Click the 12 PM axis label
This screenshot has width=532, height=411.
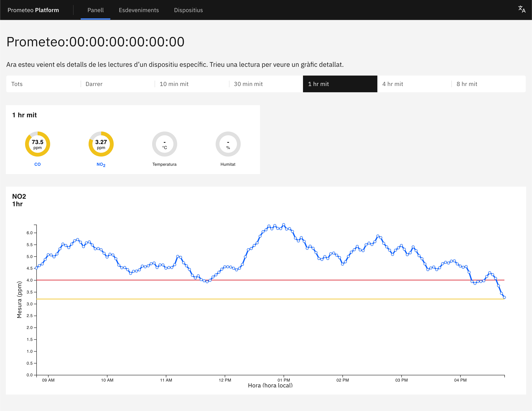225,380
